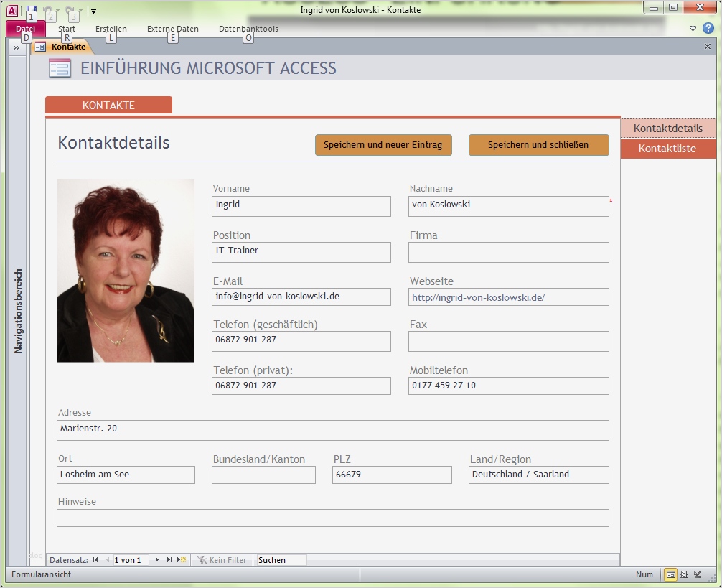Expand the Navigationsbereich with chevron button
This screenshot has height=588, width=722.
pos(16,47)
